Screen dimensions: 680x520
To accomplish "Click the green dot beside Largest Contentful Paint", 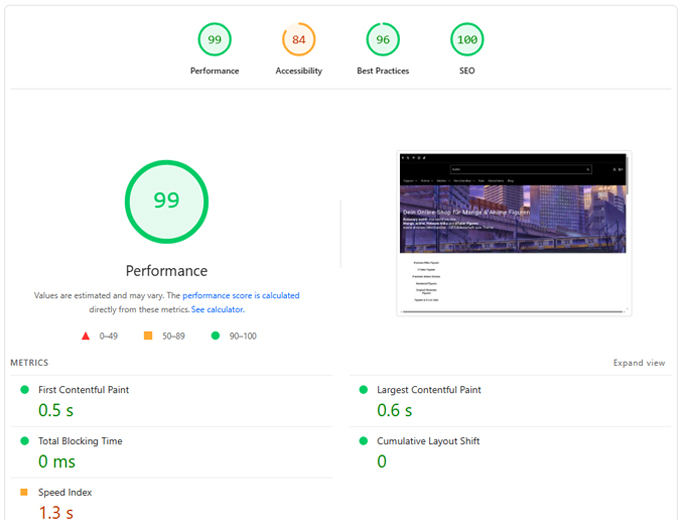I will [x=362, y=390].
